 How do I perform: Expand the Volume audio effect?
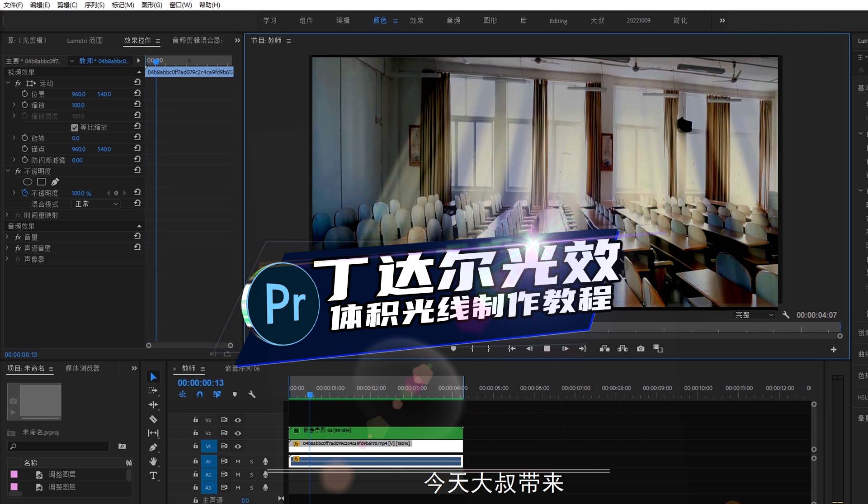point(7,237)
